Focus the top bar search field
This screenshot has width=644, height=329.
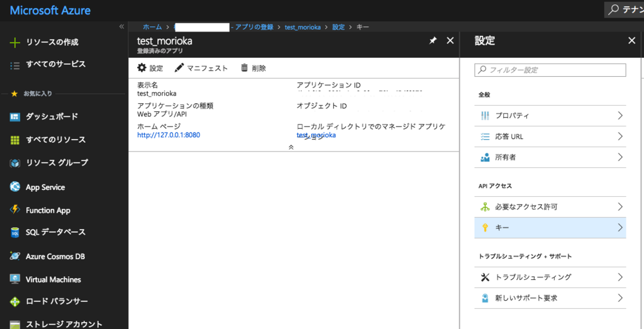point(624,10)
